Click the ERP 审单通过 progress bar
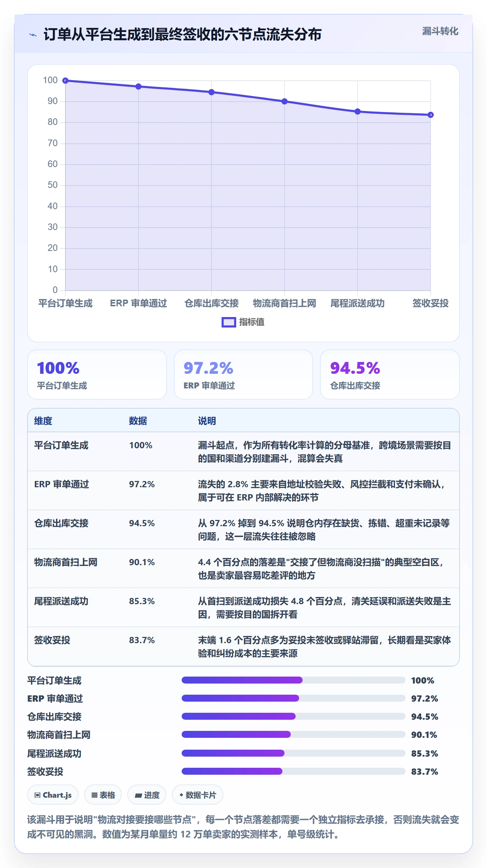The width and height of the screenshot is (487, 868). (x=294, y=698)
